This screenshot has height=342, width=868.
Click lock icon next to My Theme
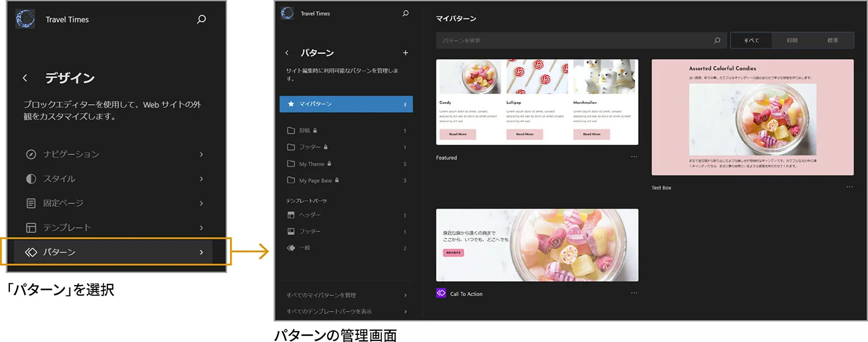(329, 163)
